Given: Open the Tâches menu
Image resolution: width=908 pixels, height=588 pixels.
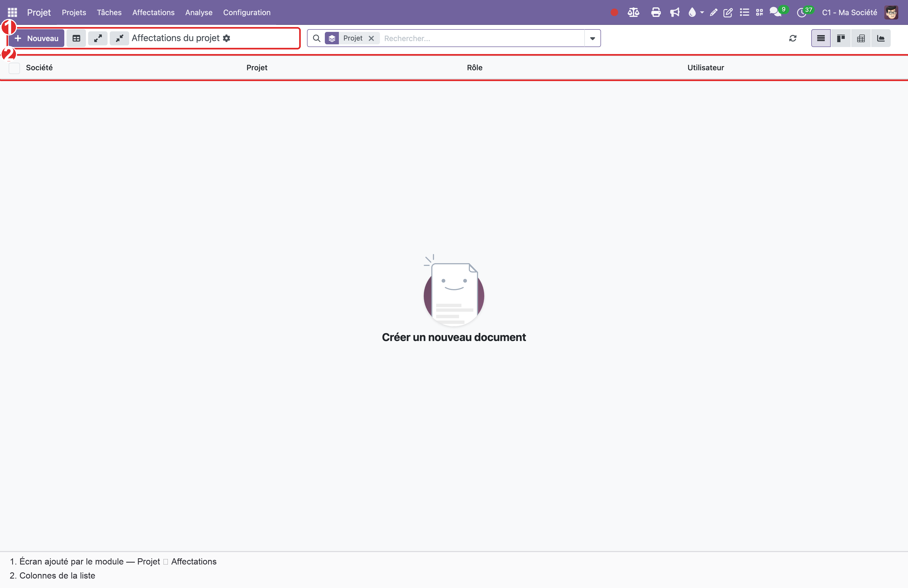Looking at the screenshot, I should point(109,13).
